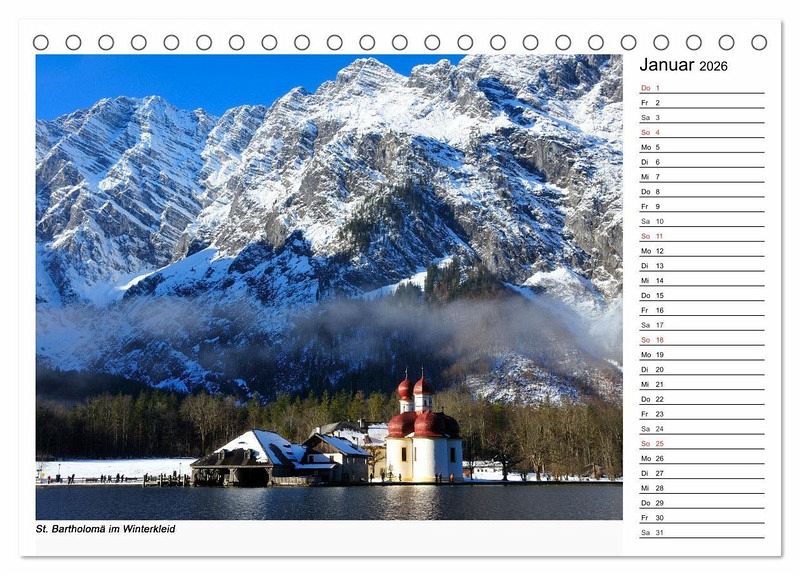
Task: Select the 'Di 13' date row
Action: 702,265
